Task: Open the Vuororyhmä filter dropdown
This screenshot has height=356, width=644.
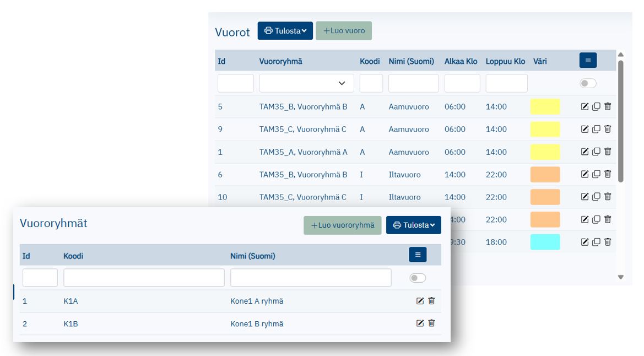Action: pyautogui.click(x=306, y=83)
